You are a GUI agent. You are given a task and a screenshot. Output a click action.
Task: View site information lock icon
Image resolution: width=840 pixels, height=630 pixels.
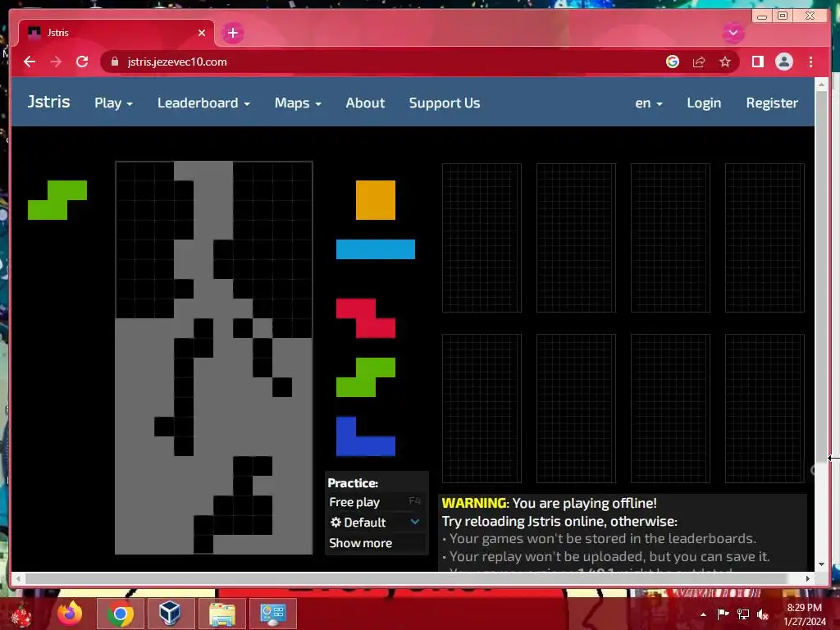coord(114,62)
